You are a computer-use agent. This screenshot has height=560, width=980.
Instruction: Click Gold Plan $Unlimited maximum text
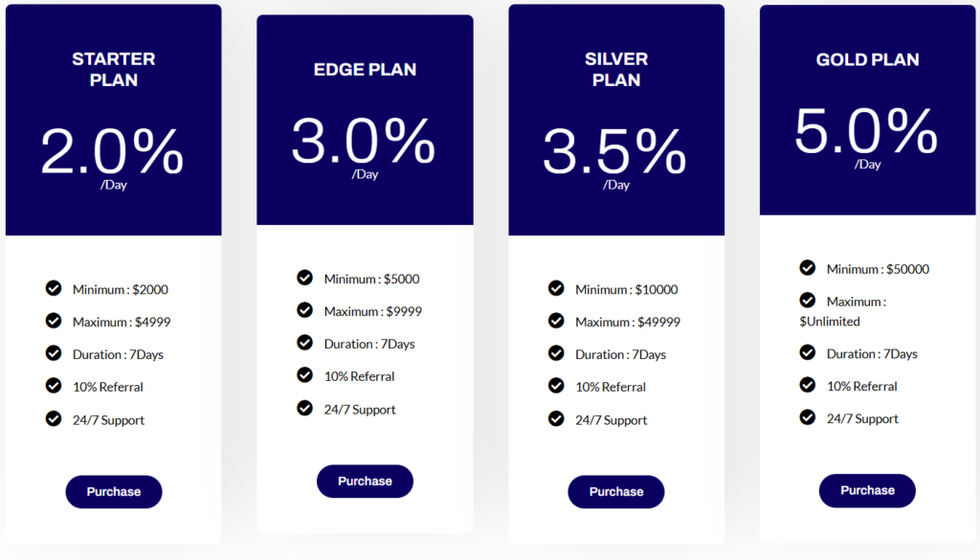pos(830,322)
